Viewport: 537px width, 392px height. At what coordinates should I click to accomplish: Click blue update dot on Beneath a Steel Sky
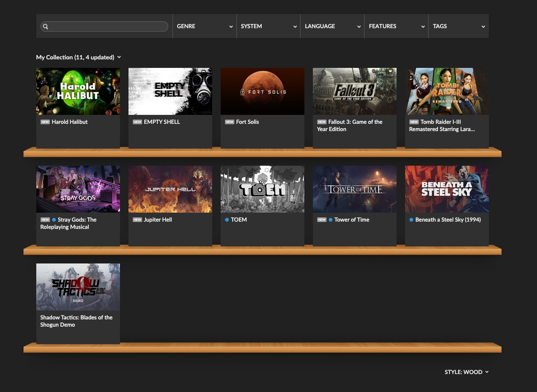click(x=412, y=220)
